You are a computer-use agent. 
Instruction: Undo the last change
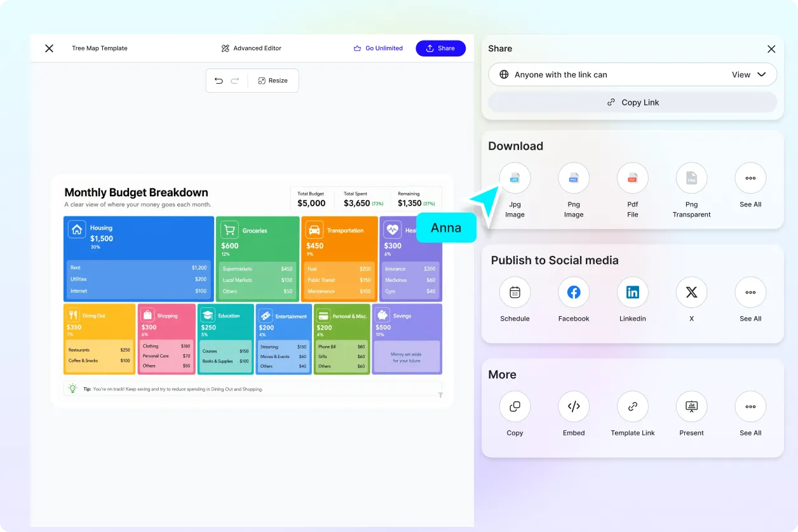[219, 81]
